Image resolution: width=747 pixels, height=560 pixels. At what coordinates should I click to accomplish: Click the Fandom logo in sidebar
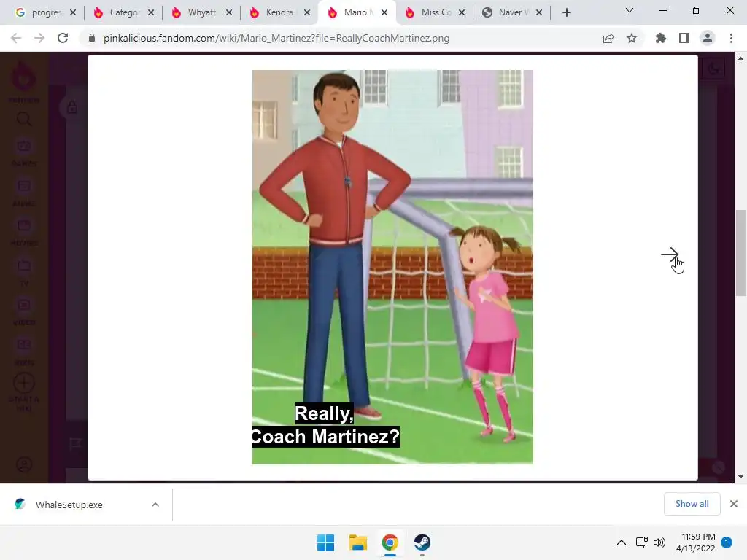coord(23,76)
